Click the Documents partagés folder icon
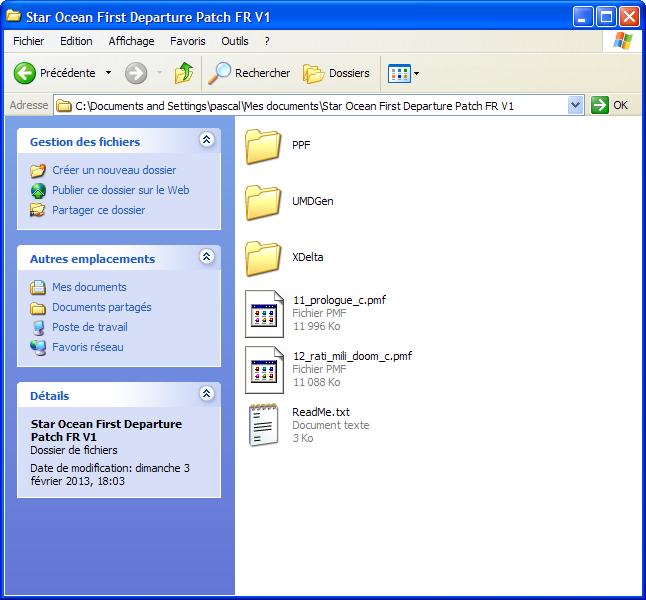 click(x=38, y=308)
